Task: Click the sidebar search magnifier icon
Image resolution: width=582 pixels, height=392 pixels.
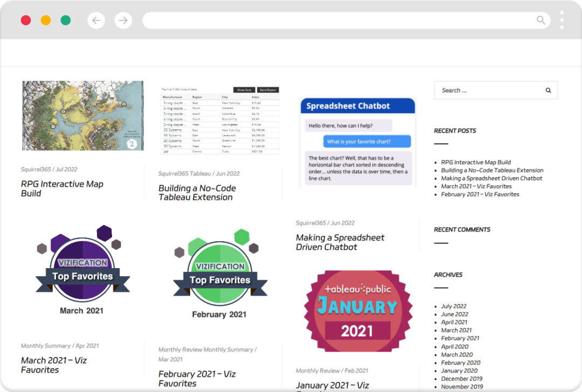Action: (548, 90)
